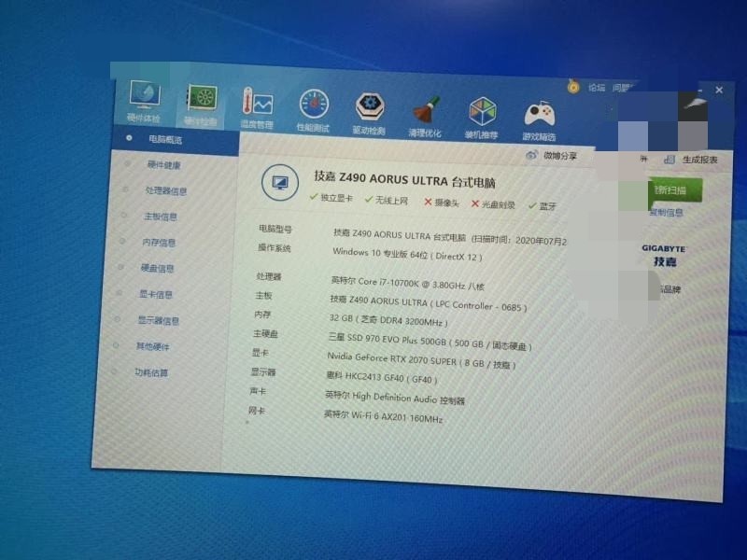Click the 操作系统 row label
The width and height of the screenshot is (747, 560).
[274, 247]
